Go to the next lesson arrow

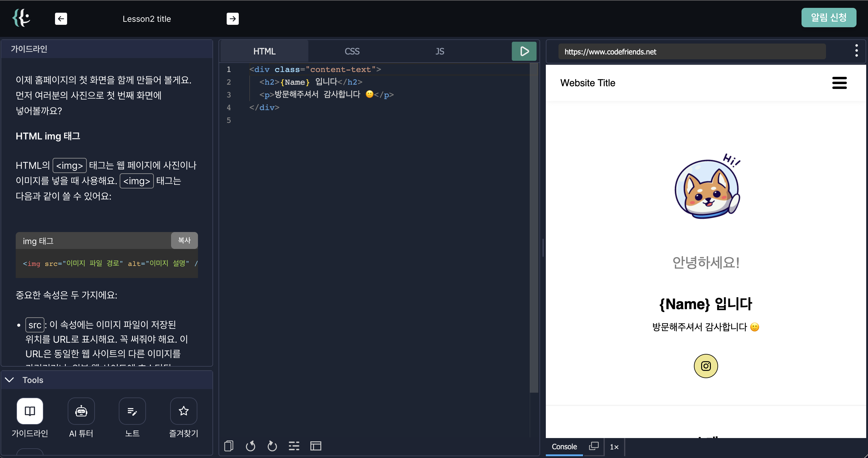coord(232,19)
